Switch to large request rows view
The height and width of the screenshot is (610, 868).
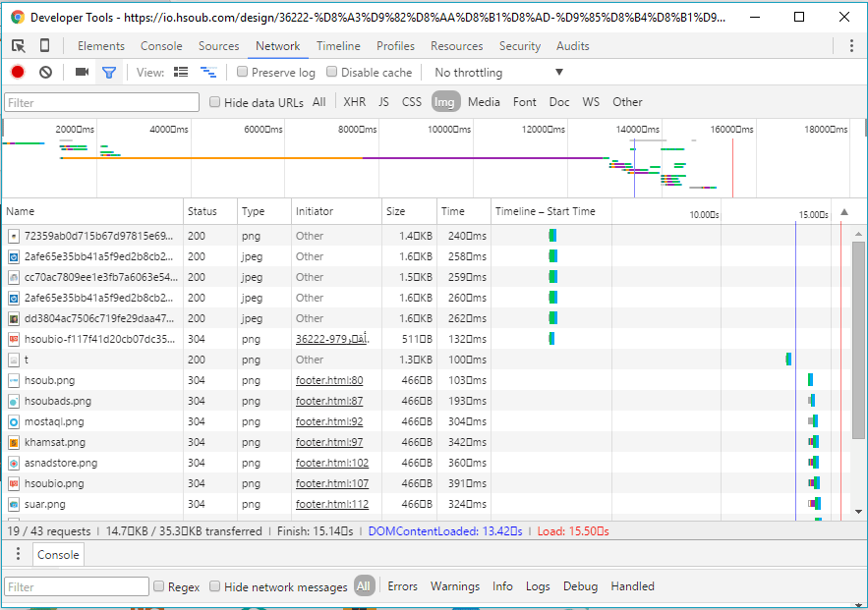pyautogui.click(x=181, y=73)
